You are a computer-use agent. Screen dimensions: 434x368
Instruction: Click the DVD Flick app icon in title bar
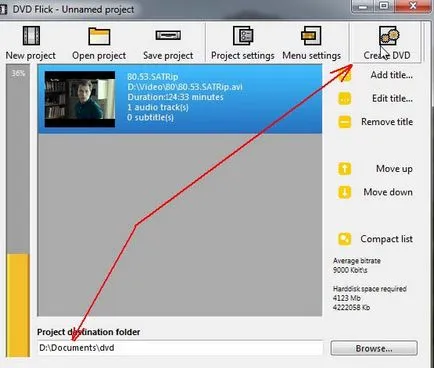(x=3, y=9)
